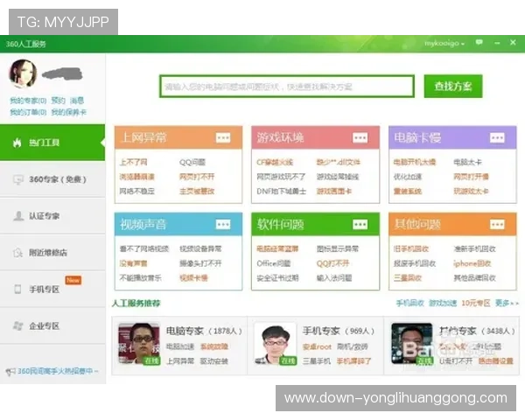Click the 电脑卡慢 card header
525x420 pixels.
452,137
